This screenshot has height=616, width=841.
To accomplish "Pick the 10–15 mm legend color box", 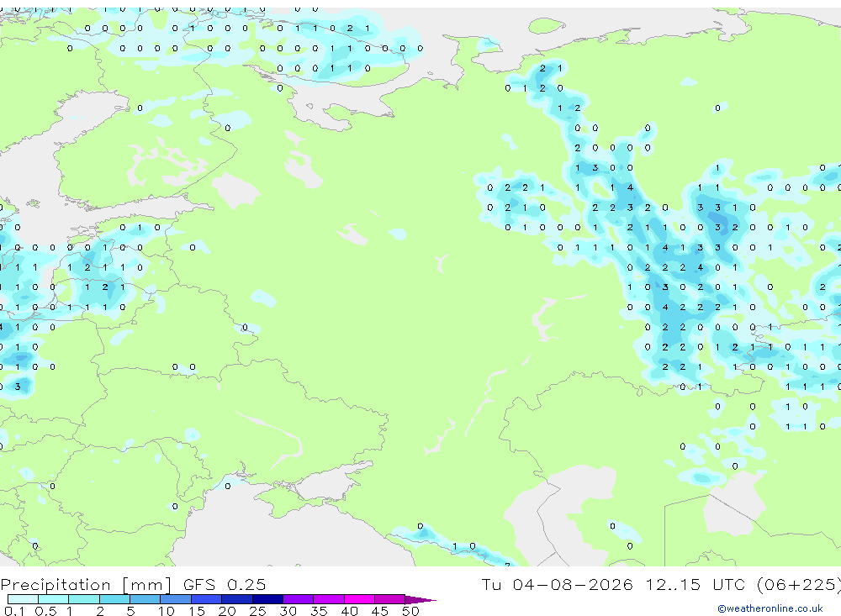I will pyautogui.click(x=176, y=599).
